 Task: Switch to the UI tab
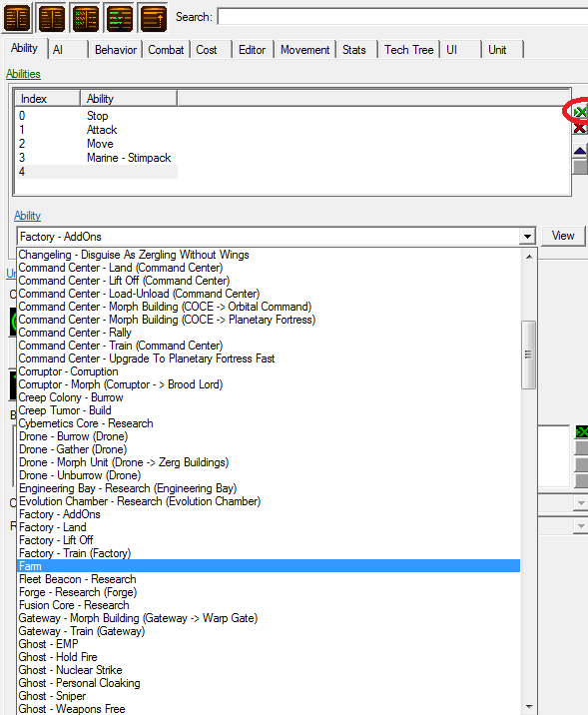(x=460, y=50)
